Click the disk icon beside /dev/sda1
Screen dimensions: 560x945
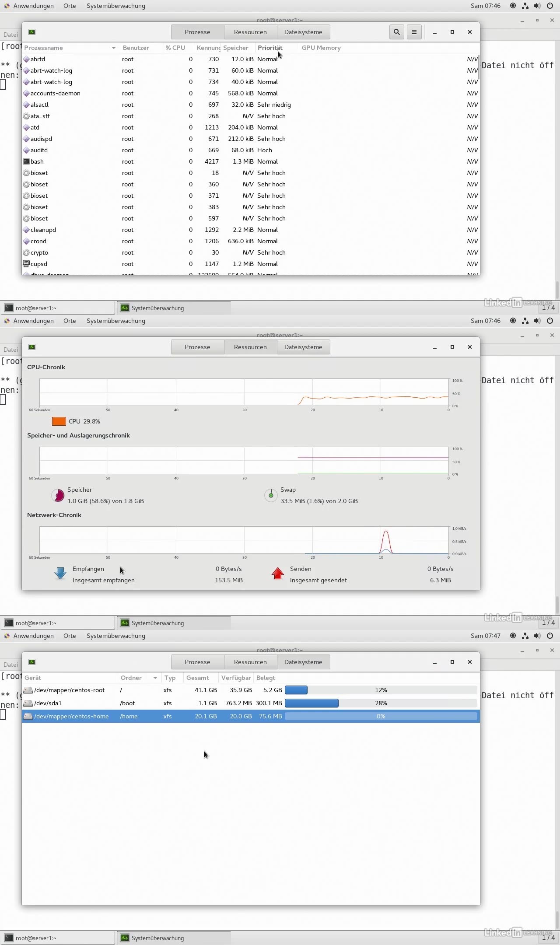point(28,703)
